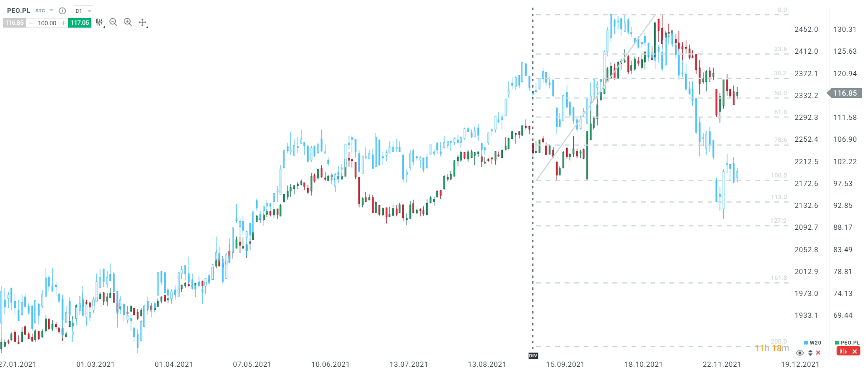Increase volume with the plus button
868x374 pixels.
point(63,23)
